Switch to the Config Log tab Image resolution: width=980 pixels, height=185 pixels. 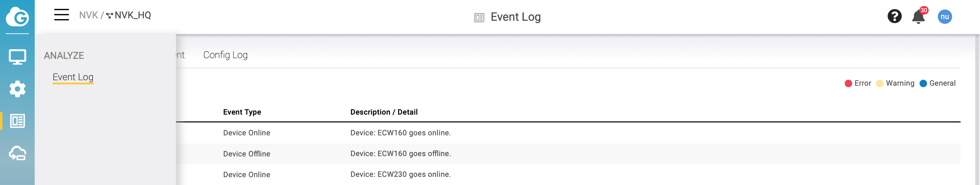[x=225, y=55]
